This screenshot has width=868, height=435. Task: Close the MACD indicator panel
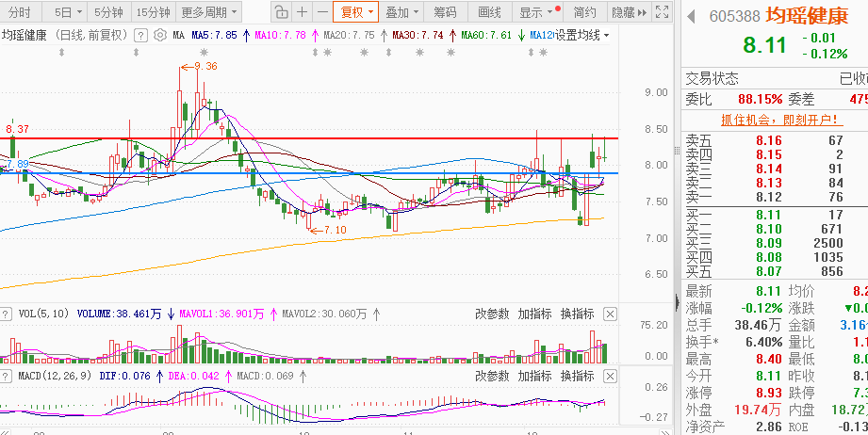[x=610, y=377]
